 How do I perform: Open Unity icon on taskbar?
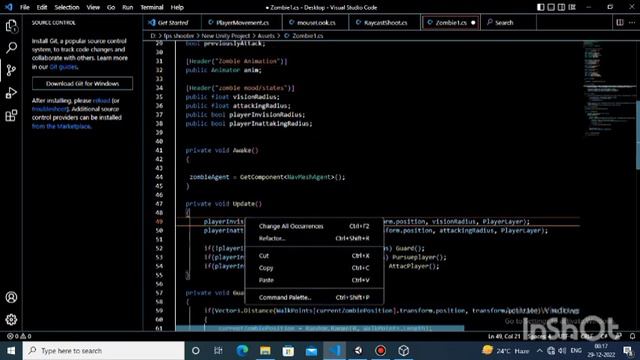click(358, 351)
